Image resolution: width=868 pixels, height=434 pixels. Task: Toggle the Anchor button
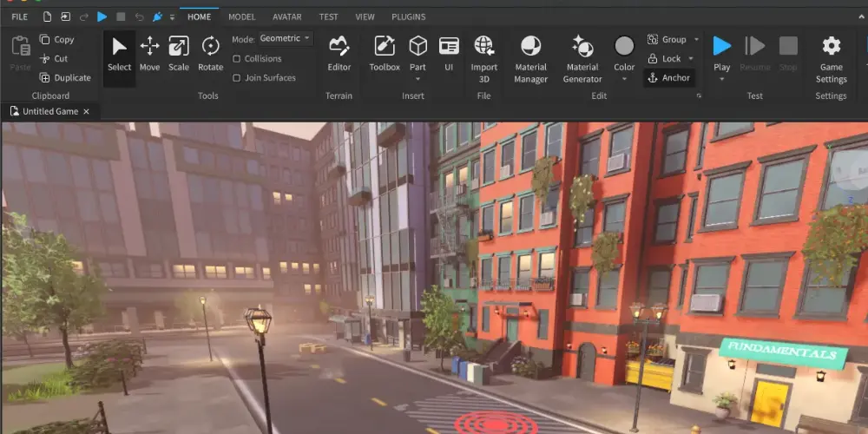pyautogui.click(x=669, y=77)
